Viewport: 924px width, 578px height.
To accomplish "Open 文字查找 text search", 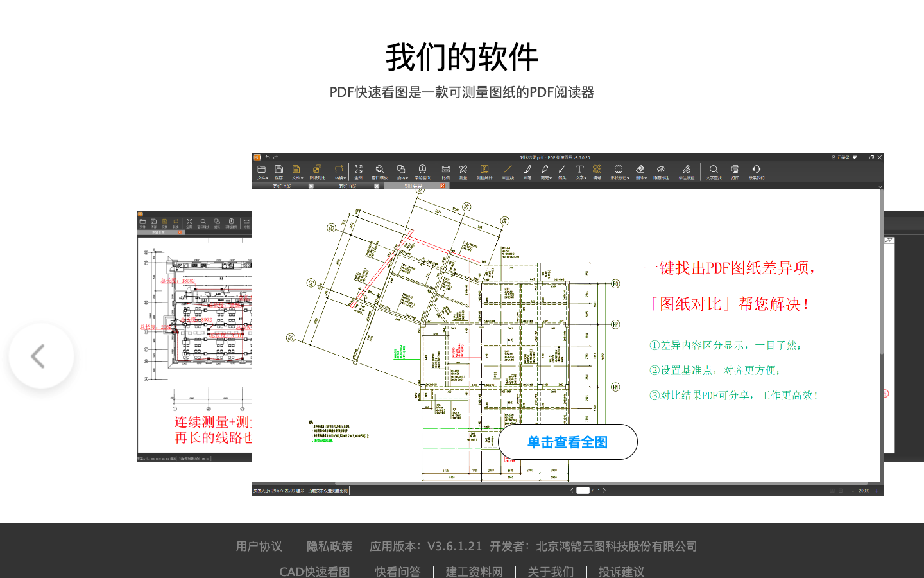I will (714, 170).
